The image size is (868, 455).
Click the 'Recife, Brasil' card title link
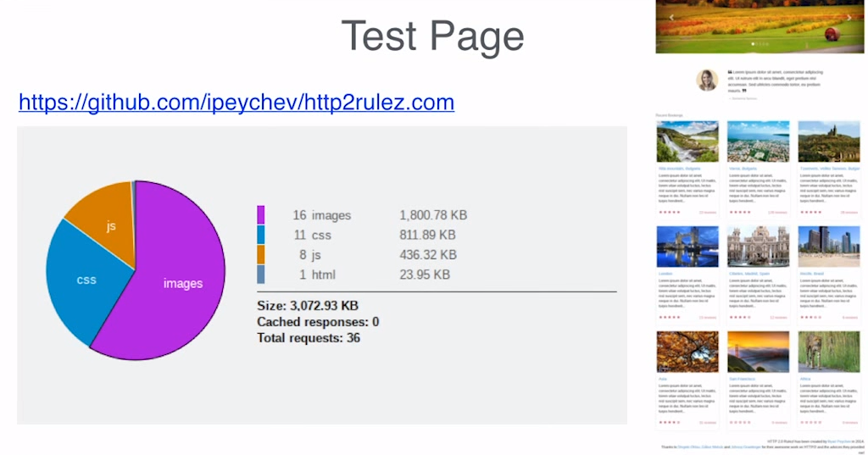[x=812, y=274]
